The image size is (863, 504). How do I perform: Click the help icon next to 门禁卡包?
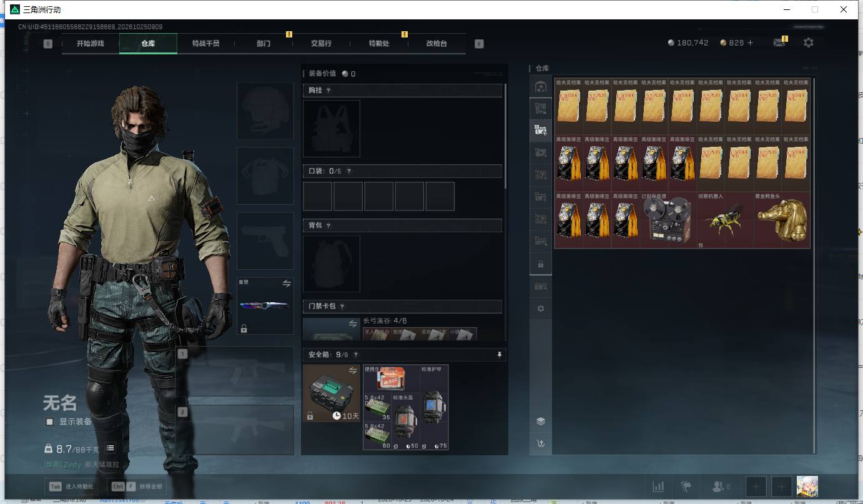coord(342,307)
